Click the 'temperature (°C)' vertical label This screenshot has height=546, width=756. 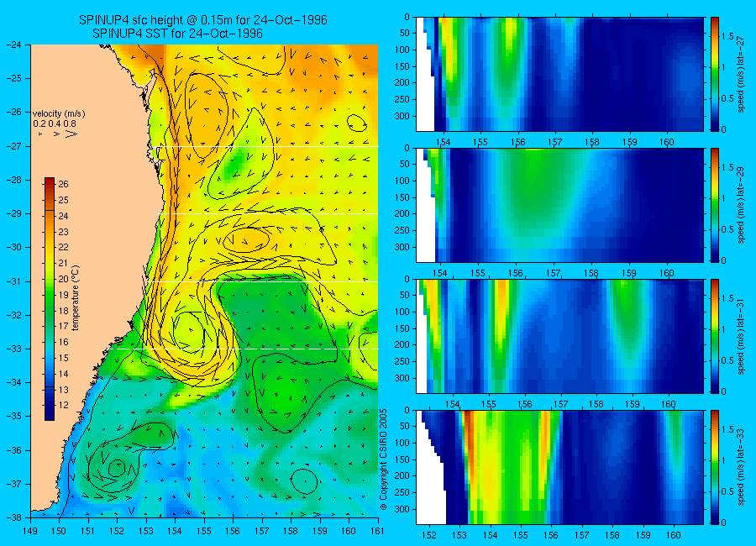coord(76,298)
